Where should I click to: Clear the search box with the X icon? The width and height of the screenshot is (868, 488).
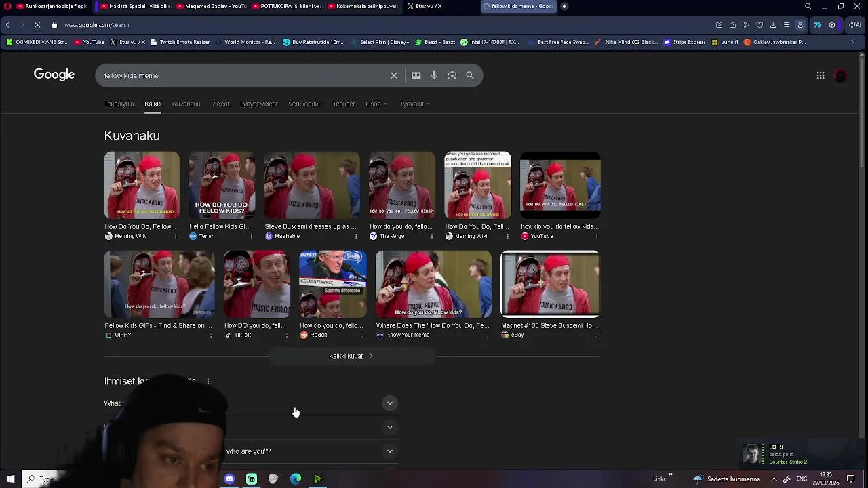click(x=394, y=75)
